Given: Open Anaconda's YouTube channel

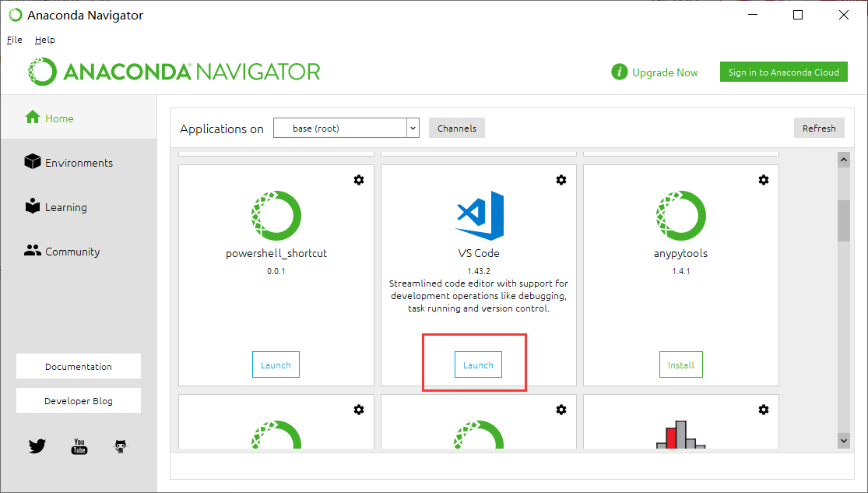Looking at the screenshot, I should 79,446.
